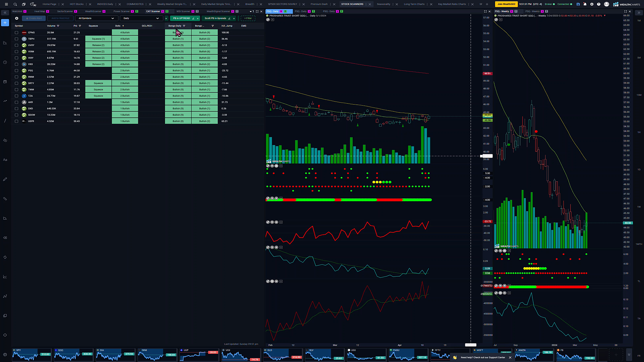The image size is (644, 362).
Task: Open the GLD mini chart in bottom bar
Action: click(282, 355)
